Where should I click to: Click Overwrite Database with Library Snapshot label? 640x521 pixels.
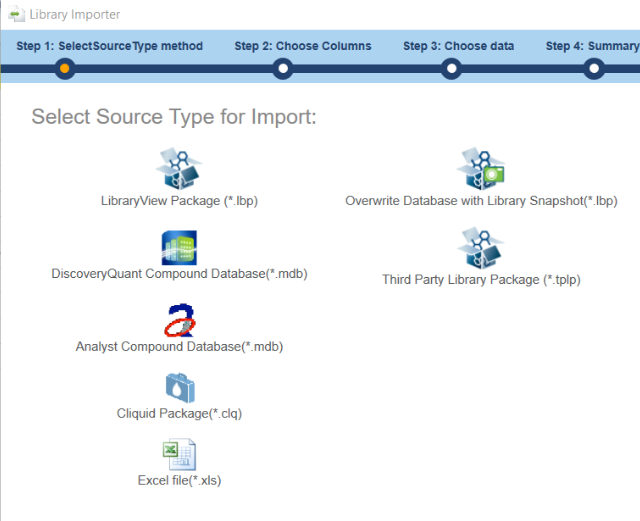481,200
